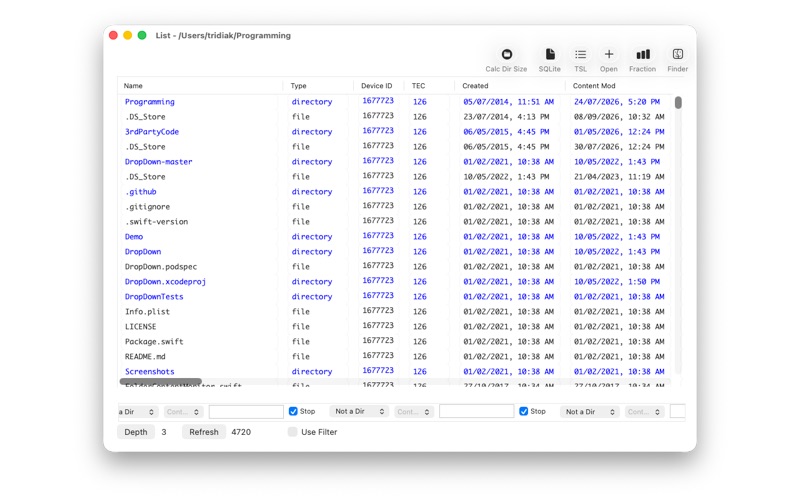Click the count value 4720 beside Refresh
800x500 pixels.
(241, 432)
